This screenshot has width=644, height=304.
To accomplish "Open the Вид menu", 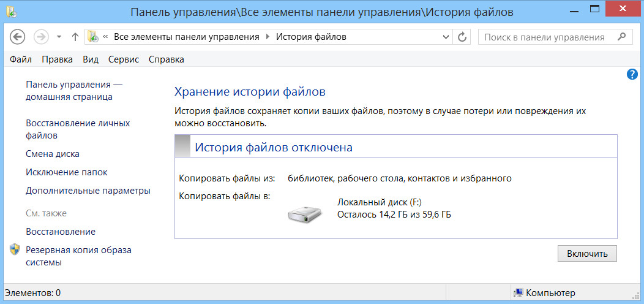I will (x=91, y=59).
